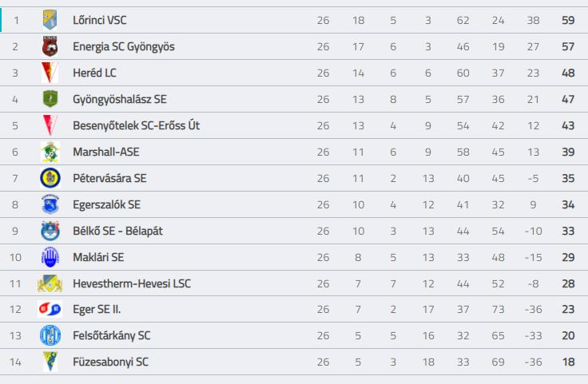Image resolution: width=588 pixels, height=384 pixels.
Task: Click the Gyöngyöshalász SE green shield crest
Action: [x=50, y=99]
